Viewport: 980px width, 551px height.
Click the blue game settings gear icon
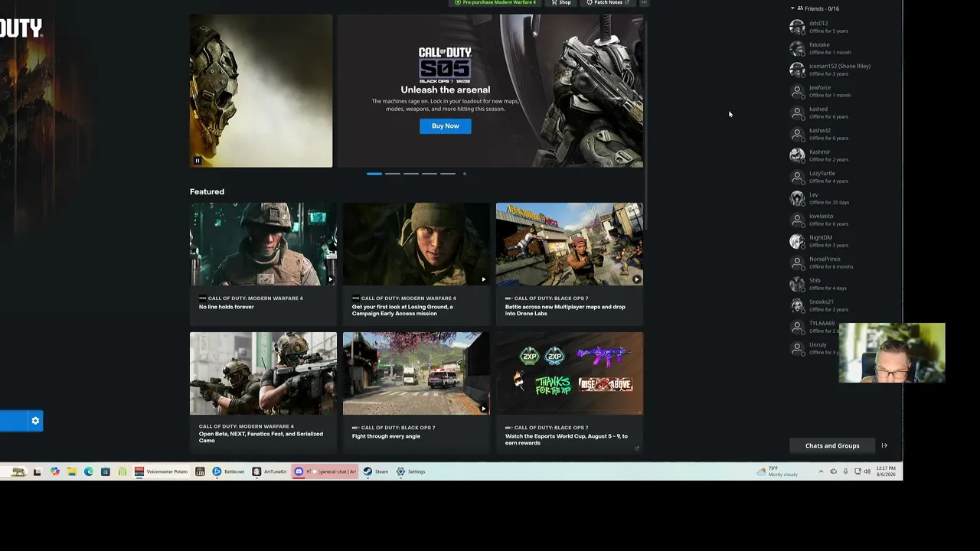click(35, 421)
